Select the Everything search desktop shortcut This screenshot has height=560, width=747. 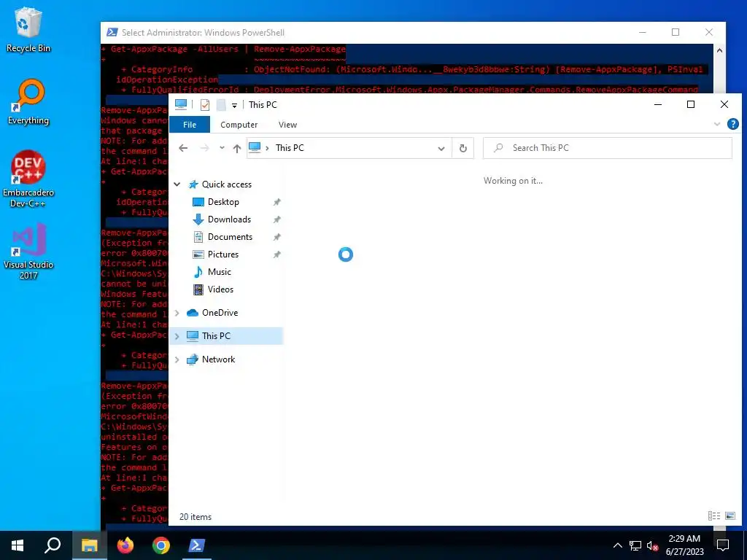28,102
